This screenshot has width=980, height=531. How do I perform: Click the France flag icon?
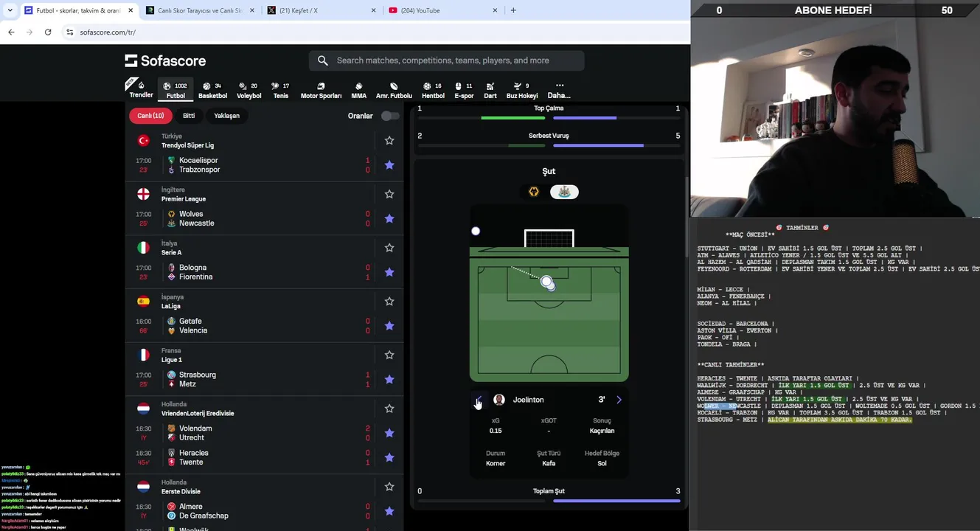coord(144,355)
